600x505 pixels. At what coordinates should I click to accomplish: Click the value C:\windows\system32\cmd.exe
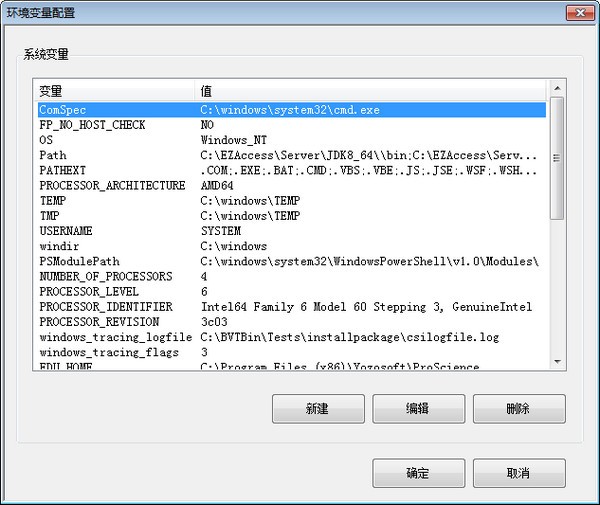tap(290, 110)
